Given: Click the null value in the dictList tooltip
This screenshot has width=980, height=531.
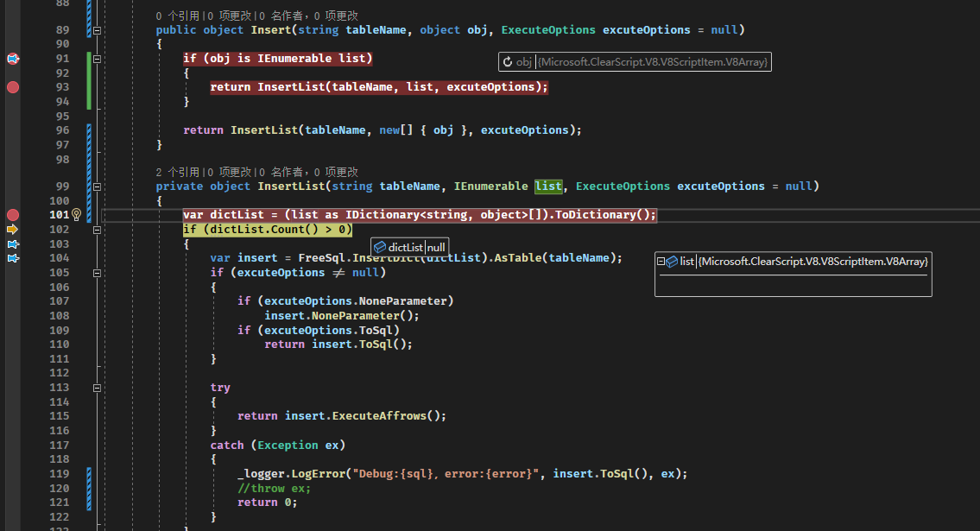Looking at the screenshot, I should coord(436,247).
